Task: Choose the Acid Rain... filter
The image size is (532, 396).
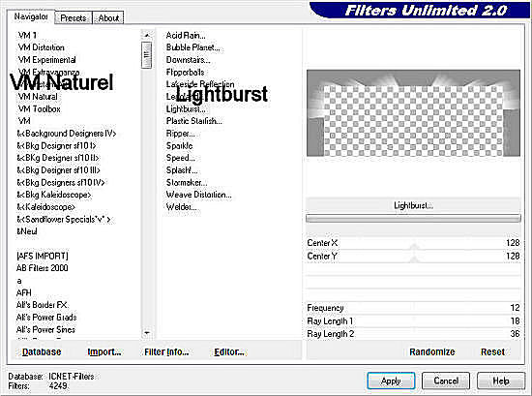Action: point(186,35)
